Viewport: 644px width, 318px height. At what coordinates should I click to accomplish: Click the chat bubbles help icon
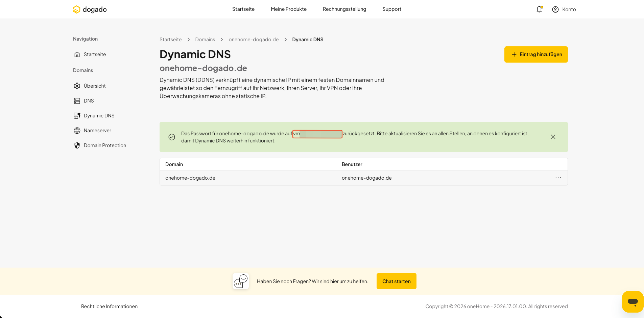pos(241,281)
